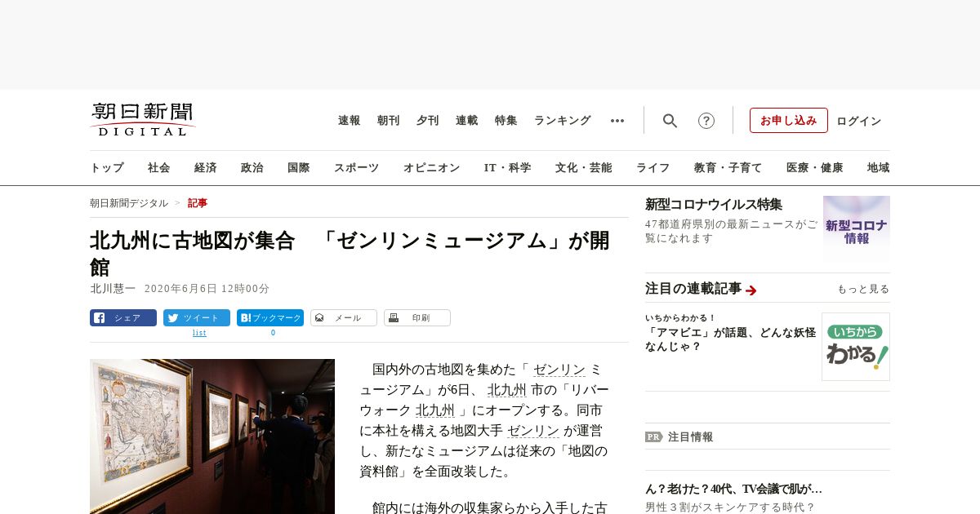Open the いちからわかる! thumbnail

[856, 347]
